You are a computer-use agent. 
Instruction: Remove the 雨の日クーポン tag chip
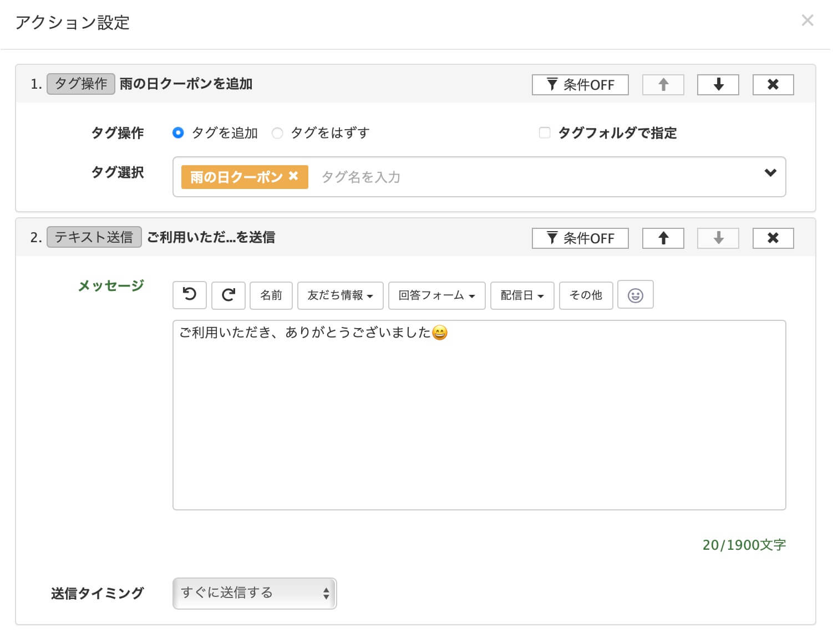[x=293, y=176]
